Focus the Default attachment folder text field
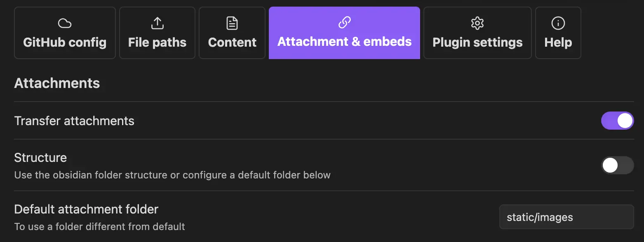Image resolution: width=644 pixels, height=242 pixels. 566,217
